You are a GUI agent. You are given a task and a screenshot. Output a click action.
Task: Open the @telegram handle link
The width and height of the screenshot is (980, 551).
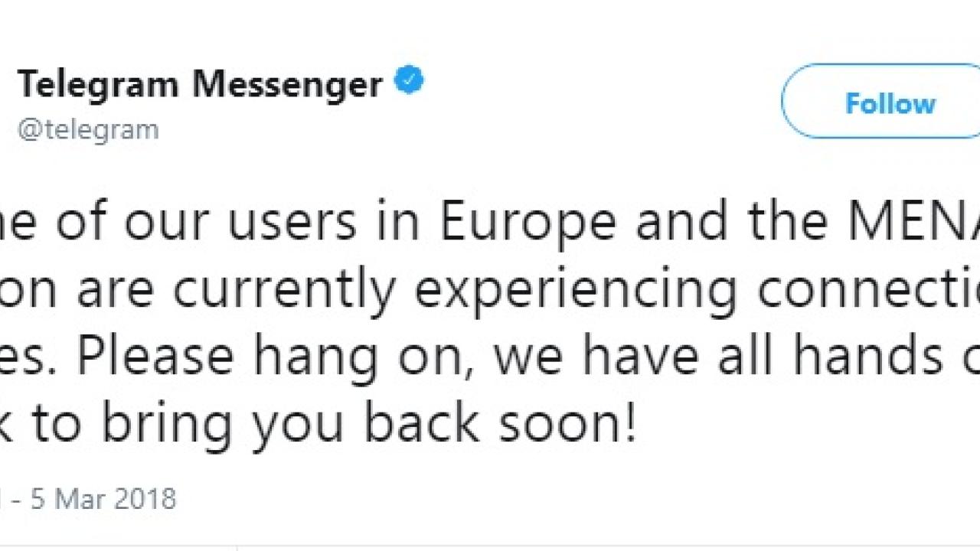click(x=88, y=129)
